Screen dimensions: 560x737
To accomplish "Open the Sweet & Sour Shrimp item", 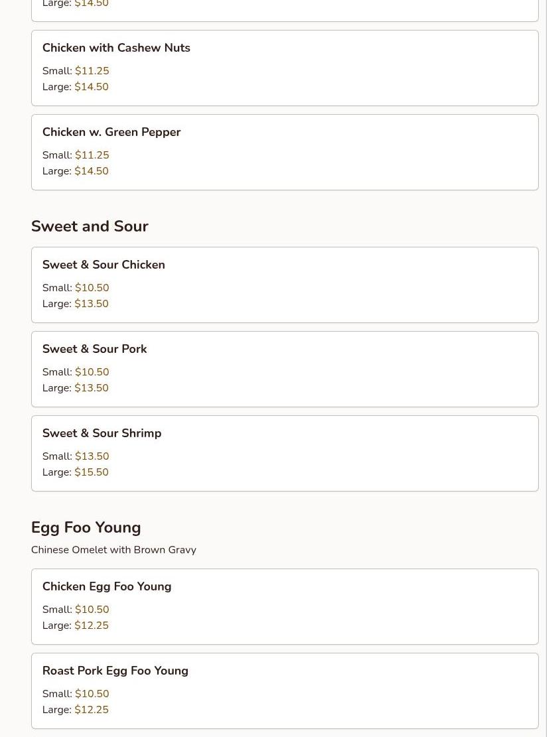I will click(x=102, y=433).
